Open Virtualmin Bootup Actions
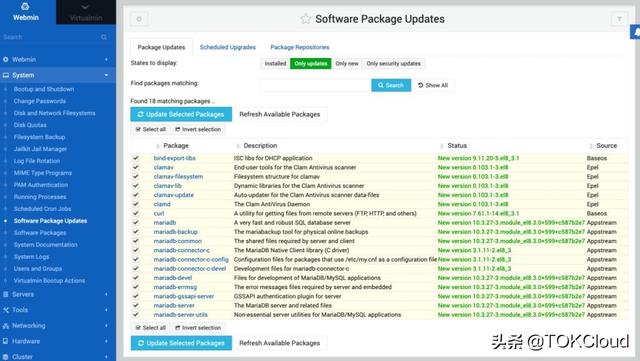This screenshot has width=640, height=361. (49, 281)
